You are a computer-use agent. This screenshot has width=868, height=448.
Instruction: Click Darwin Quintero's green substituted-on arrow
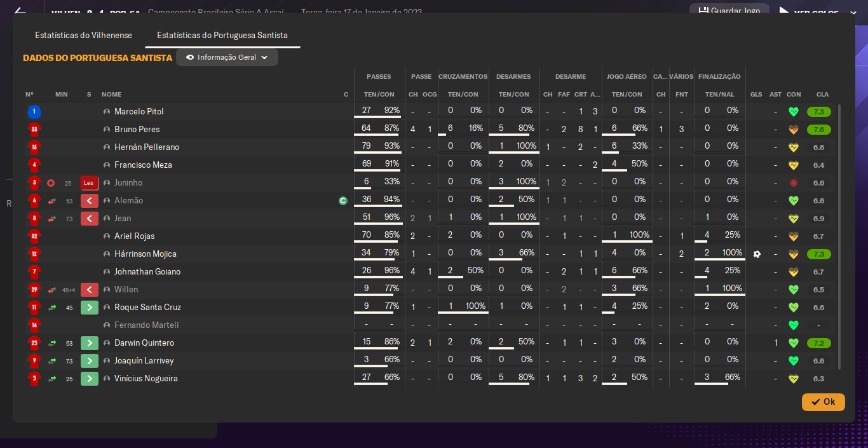pos(90,343)
